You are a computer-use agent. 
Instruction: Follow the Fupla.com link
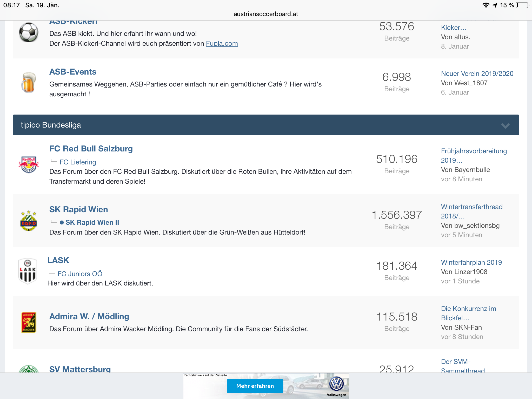(222, 43)
